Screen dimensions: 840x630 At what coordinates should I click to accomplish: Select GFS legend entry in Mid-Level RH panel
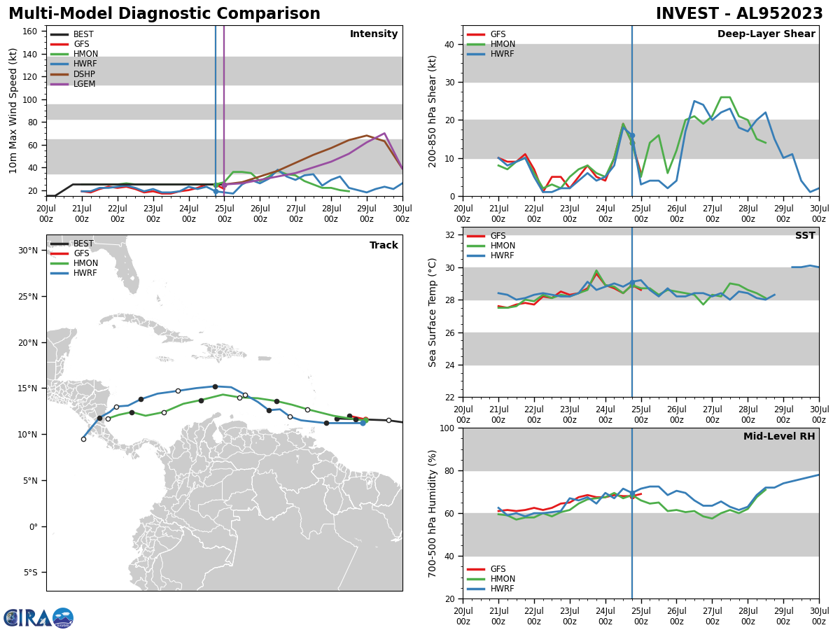[499, 569]
